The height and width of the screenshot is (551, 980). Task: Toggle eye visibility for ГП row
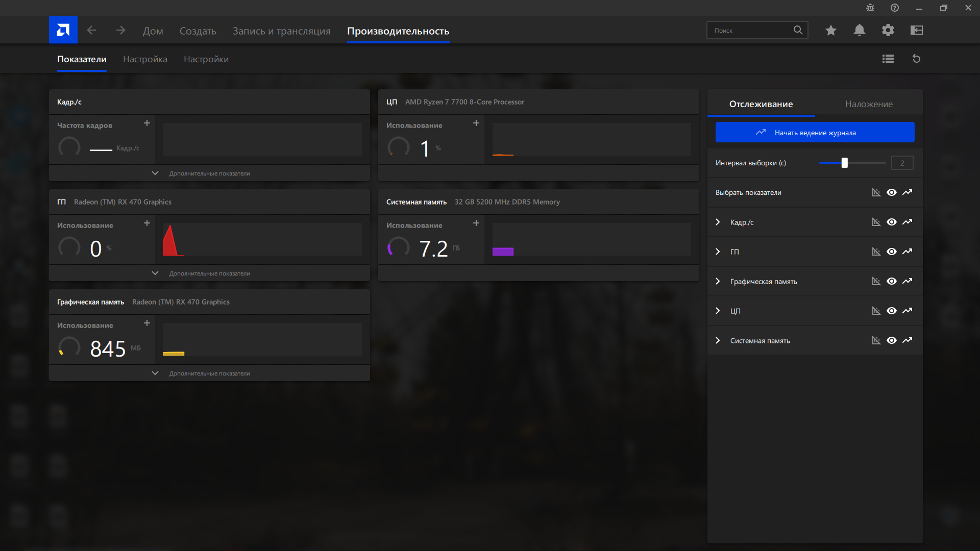click(891, 252)
